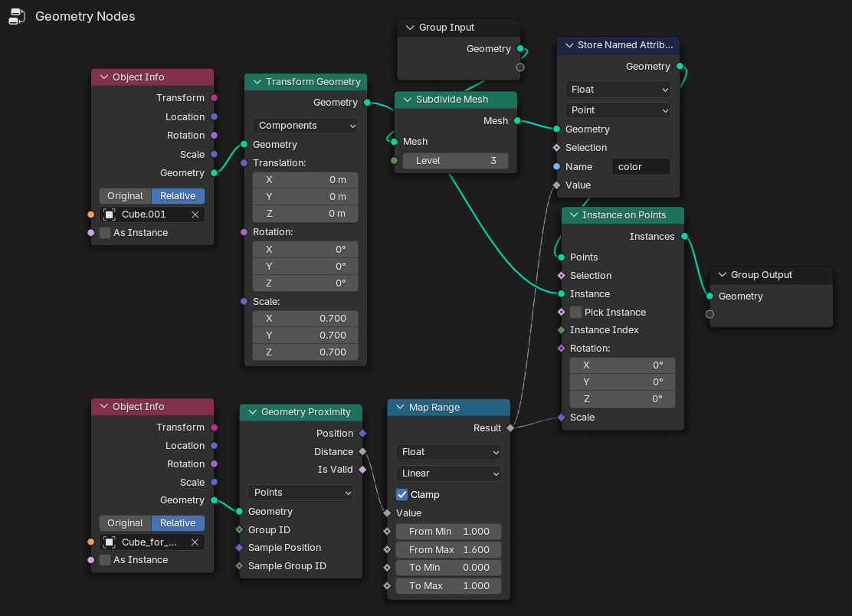Screen dimensions: 852x616
Task: Select Relative in the bottom Object Info node
Action: tap(178, 523)
